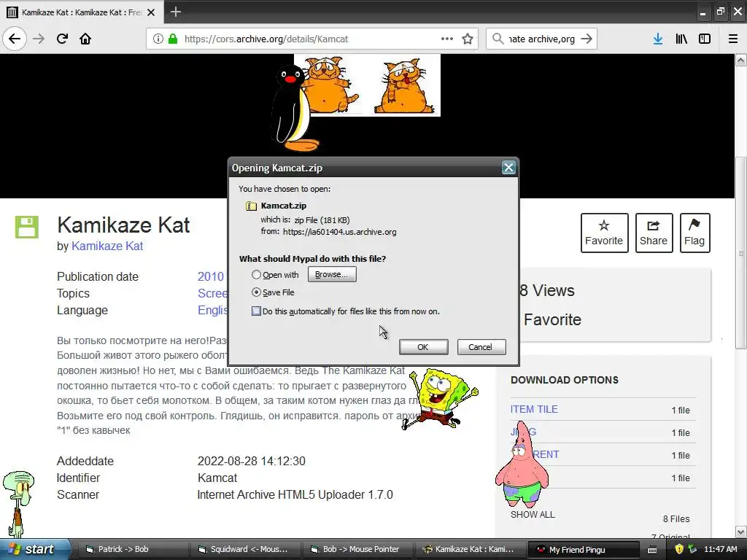This screenshot has height=560, width=747.
Task: Click the green floppy software icon
Action: pos(27,227)
